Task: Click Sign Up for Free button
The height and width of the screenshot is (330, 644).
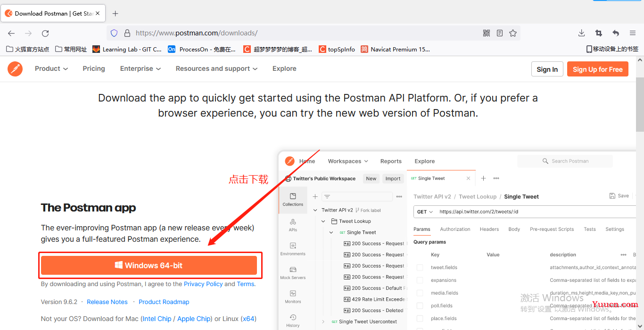Action: 598,69
